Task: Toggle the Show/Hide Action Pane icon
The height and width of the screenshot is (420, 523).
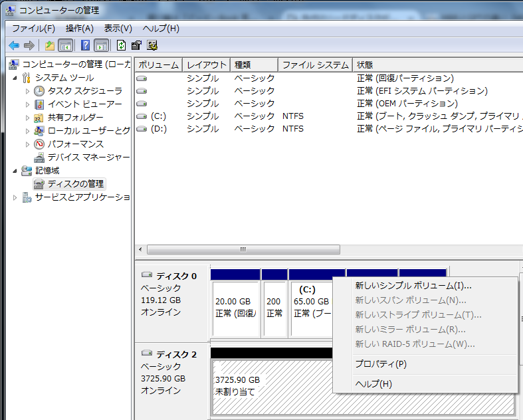Action: coord(101,45)
